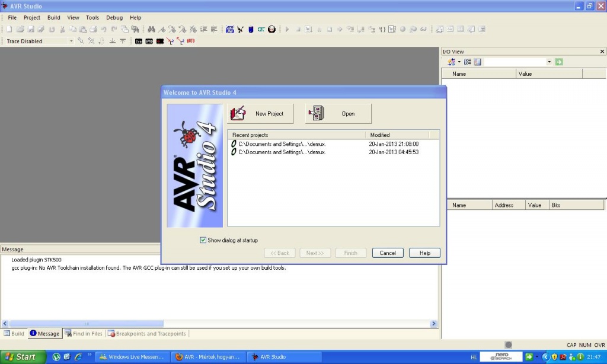Click the Quickwatch glasses icon
Screen dimensions: 607x364
(x=423, y=29)
